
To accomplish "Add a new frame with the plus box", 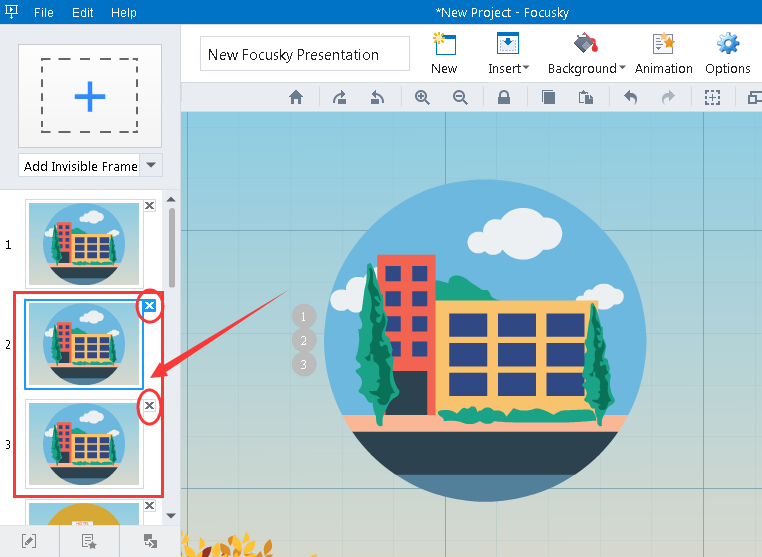I will point(89,96).
